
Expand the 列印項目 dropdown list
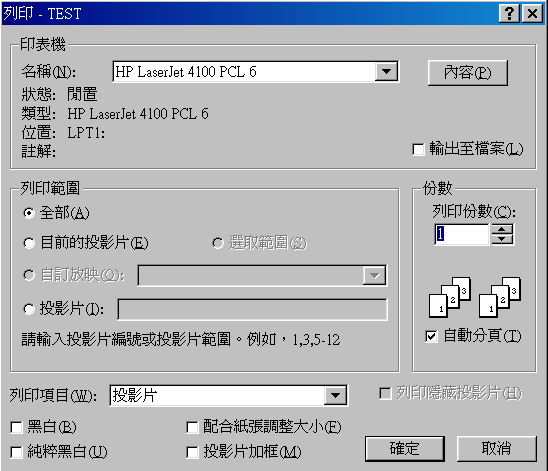[336, 396]
